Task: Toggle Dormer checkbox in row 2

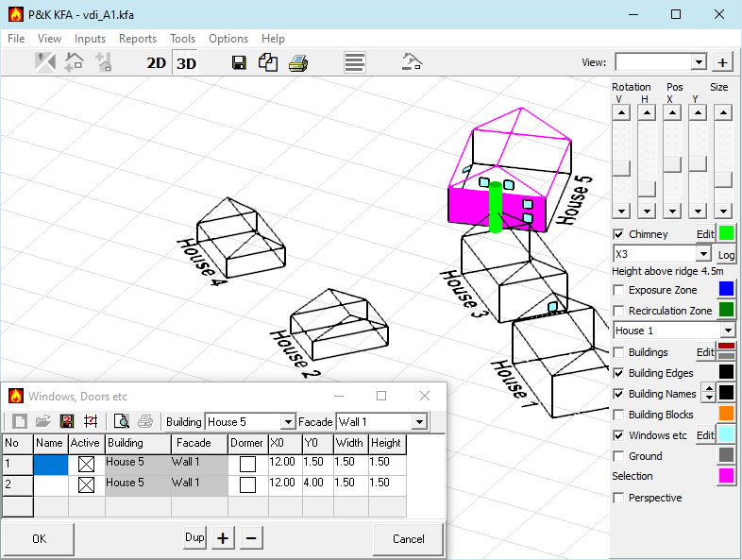Action: [247, 484]
